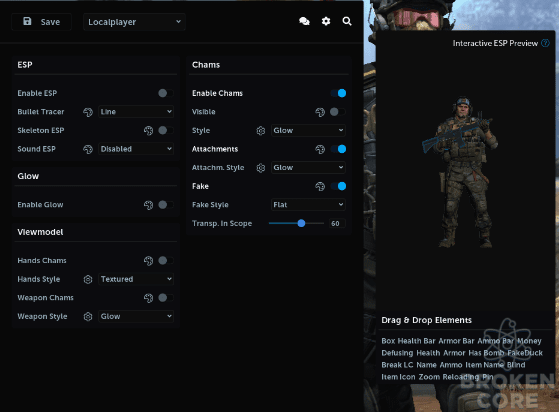
Task: Disable the Attachments switch
Action: (338, 149)
